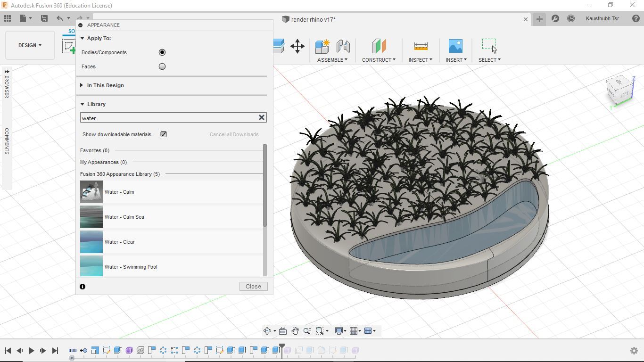Open the DESIGN workspace dropdown
The image size is (644, 362).
(30, 45)
